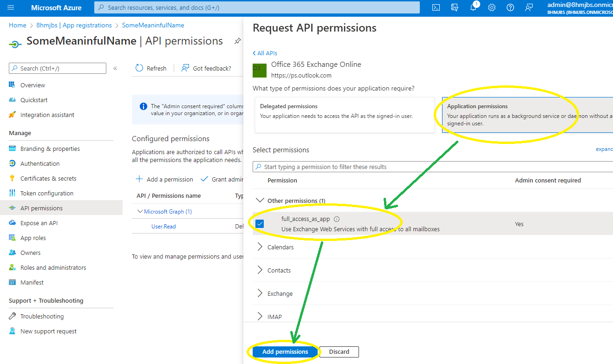Click the Troubleshooting wrench icon
613x364 pixels.
[13, 316]
